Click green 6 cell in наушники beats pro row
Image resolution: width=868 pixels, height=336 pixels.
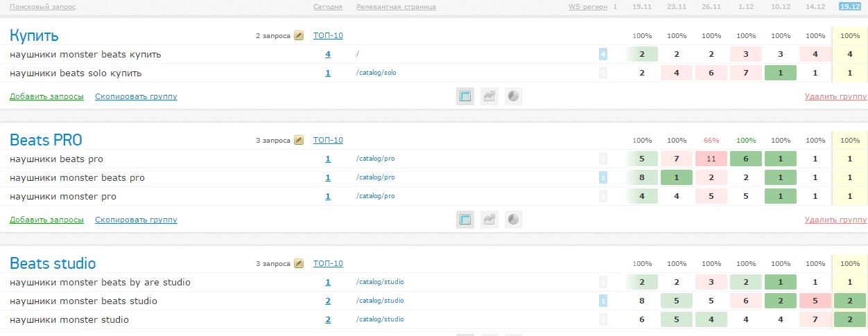coord(746,159)
